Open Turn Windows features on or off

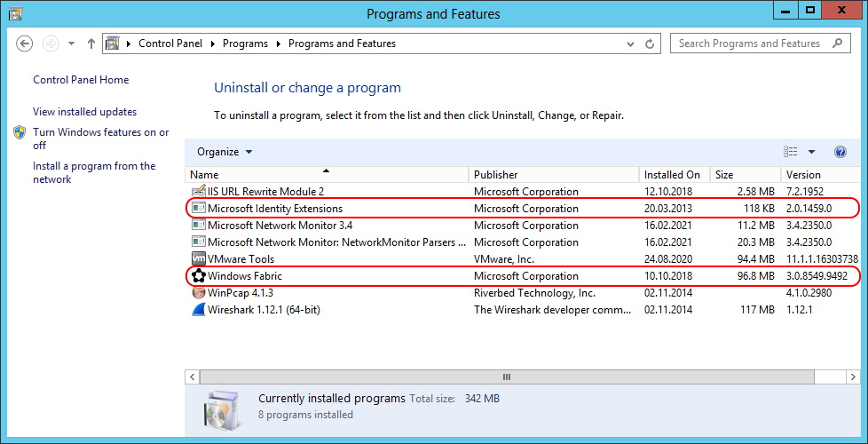[101, 139]
